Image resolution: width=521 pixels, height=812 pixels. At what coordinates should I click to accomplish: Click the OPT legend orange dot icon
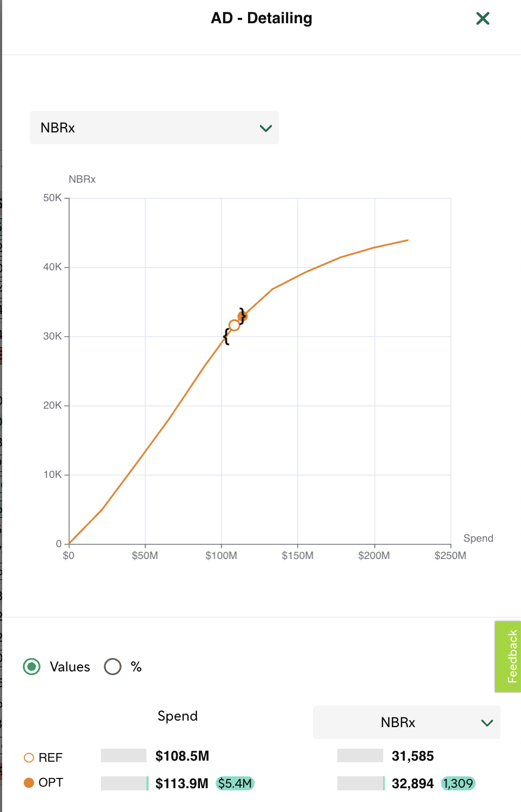coord(29,783)
